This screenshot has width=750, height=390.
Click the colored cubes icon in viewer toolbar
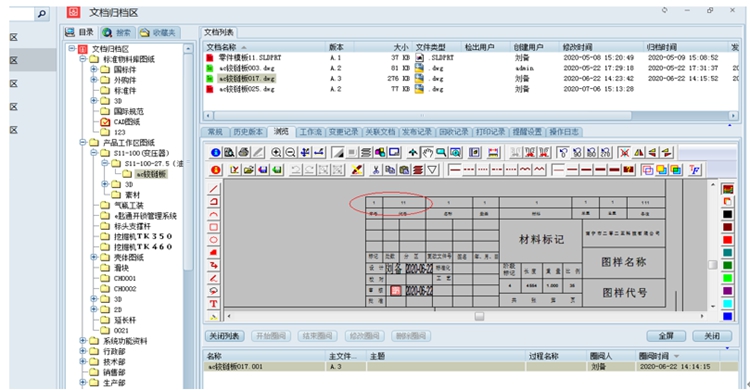380,153
